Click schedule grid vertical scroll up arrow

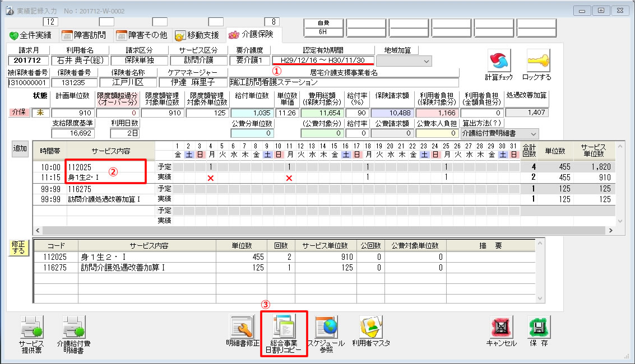pyautogui.click(x=620, y=146)
